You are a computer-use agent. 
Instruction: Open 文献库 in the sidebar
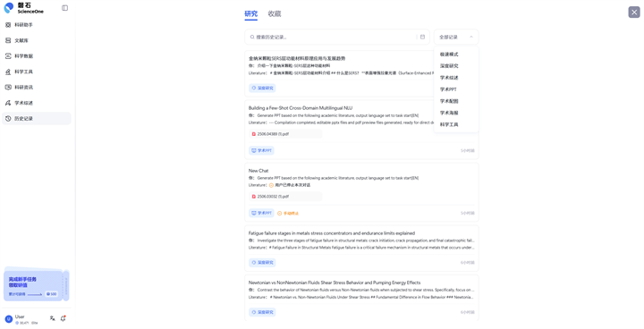pyautogui.click(x=36, y=40)
